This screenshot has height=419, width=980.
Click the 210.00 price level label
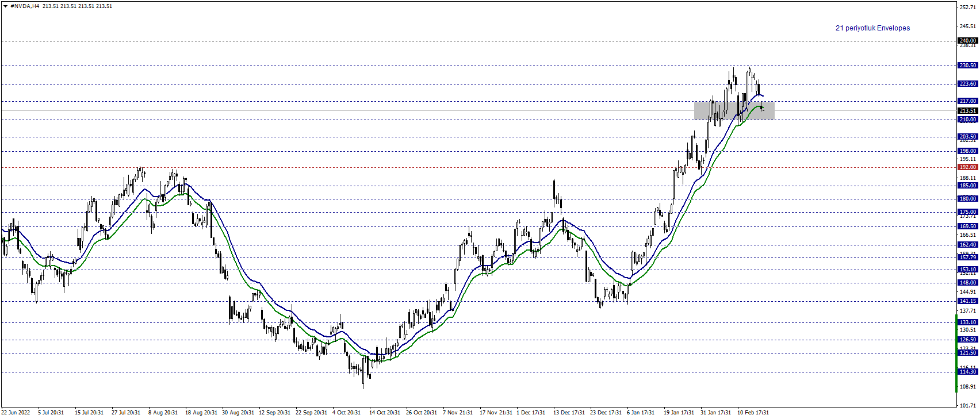click(x=967, y=120)
